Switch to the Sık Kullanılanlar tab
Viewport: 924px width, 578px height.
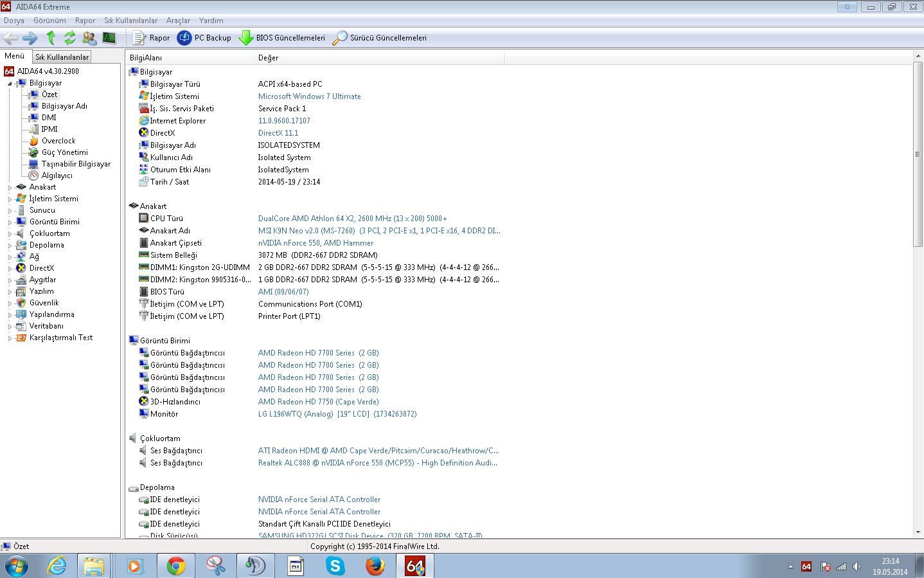click(x=62, y=57)
